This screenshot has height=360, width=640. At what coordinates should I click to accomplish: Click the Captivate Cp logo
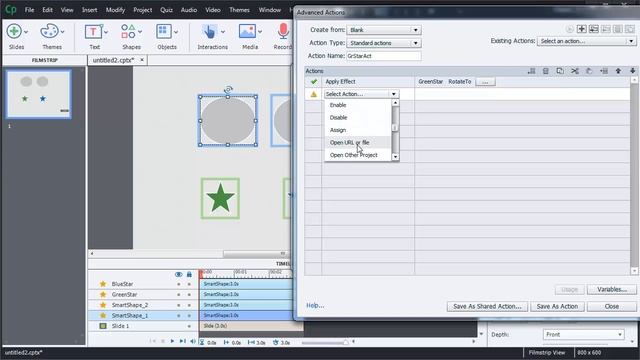coord(11,9)
